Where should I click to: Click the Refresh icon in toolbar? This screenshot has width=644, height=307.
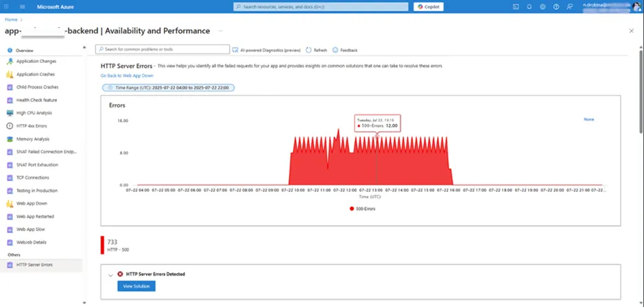[x=317, y=50]
